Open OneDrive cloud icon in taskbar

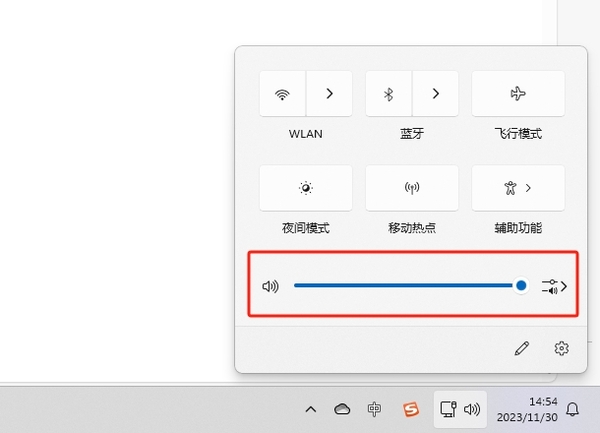pyautogui.click(x=342, y=409)
